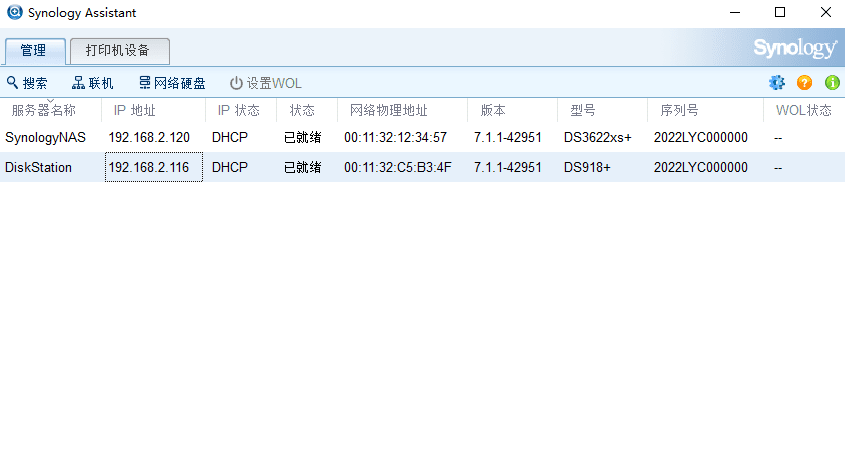Screen dimensions: 845x455
Task: Click version 7.1.1-42951 in DiskStation row
Action: (x=508, y=167)
